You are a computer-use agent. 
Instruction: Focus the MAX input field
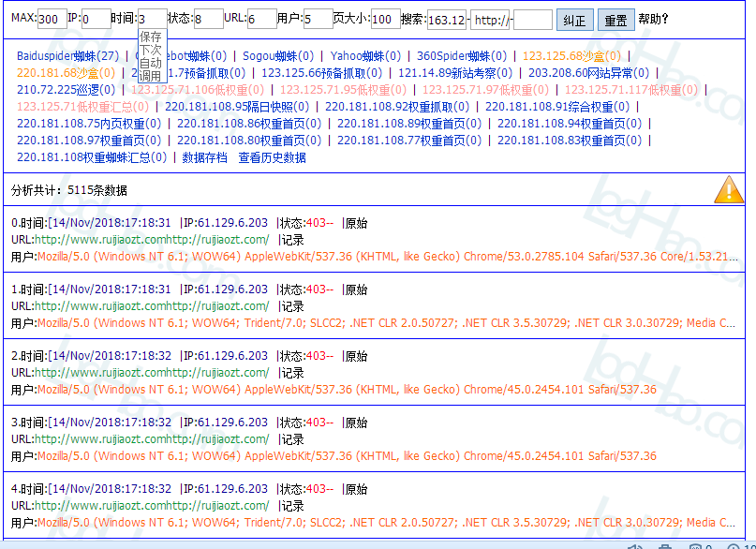52,19
